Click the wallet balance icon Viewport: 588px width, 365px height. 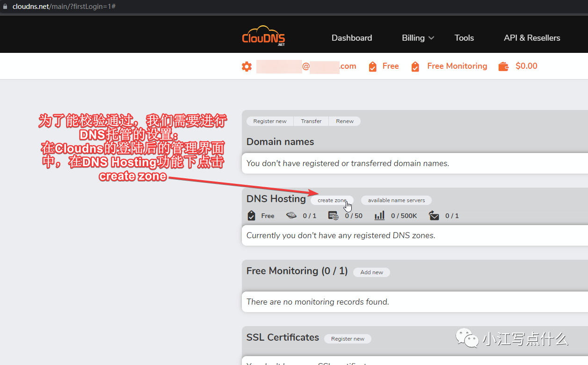pyautogui.click(x=504, y=66)
